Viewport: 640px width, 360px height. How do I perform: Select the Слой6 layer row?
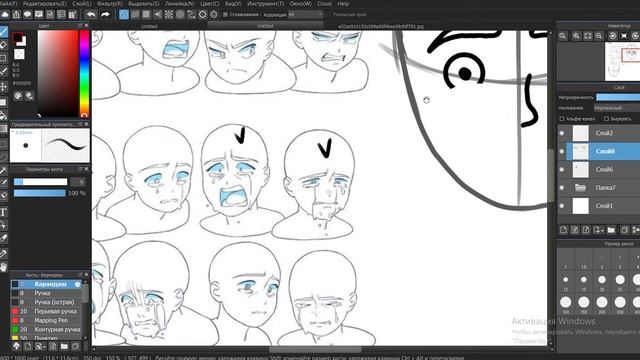coord(599,169)
